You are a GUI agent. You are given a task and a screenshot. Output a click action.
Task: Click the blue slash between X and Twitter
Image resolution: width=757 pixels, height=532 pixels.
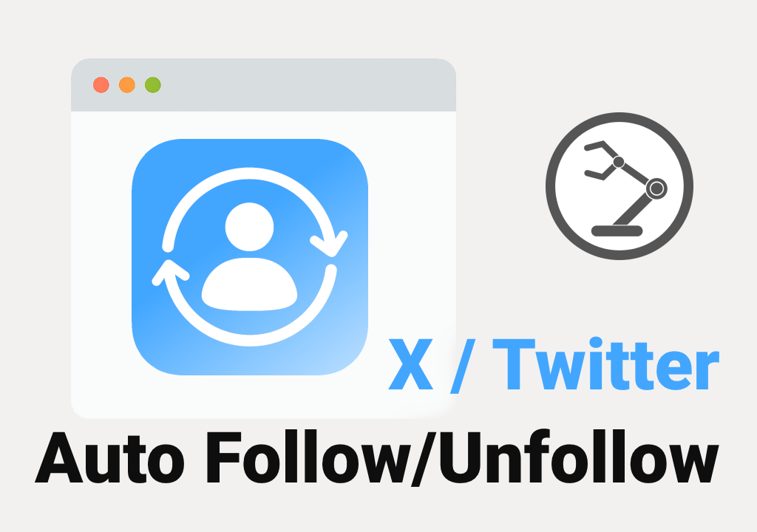click(463, 366)
